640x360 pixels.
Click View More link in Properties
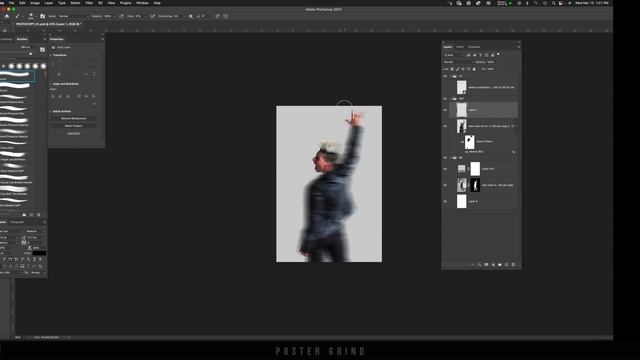click(73, 133)
